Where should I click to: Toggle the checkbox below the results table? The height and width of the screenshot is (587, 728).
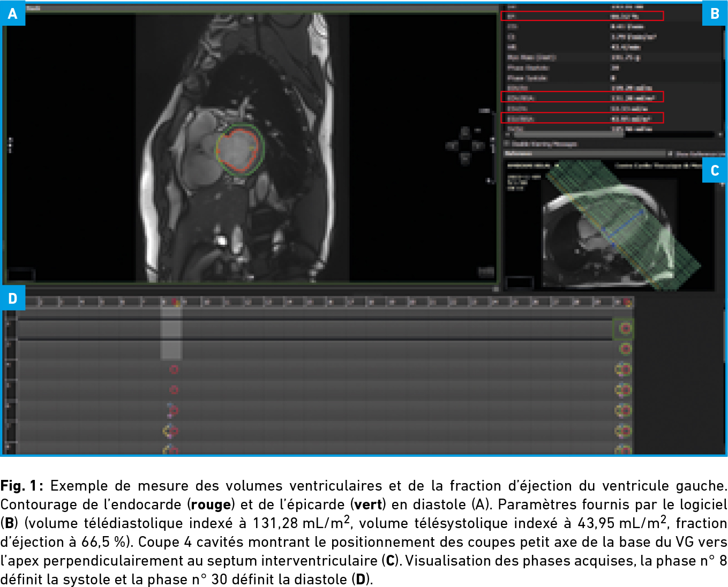tap(507, 144)
